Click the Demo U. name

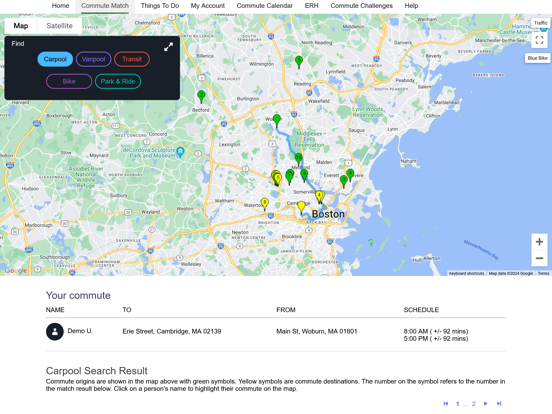80,331
